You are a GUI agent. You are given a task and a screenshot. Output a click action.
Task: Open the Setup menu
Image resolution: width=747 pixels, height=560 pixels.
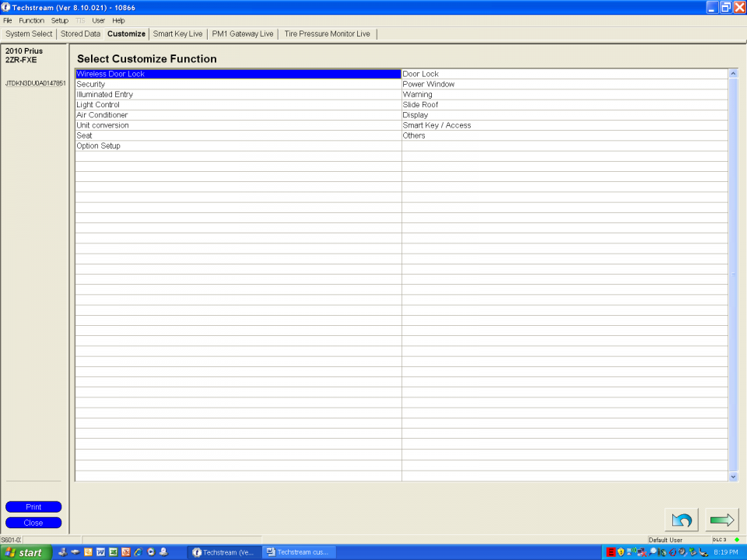(59, 20)
